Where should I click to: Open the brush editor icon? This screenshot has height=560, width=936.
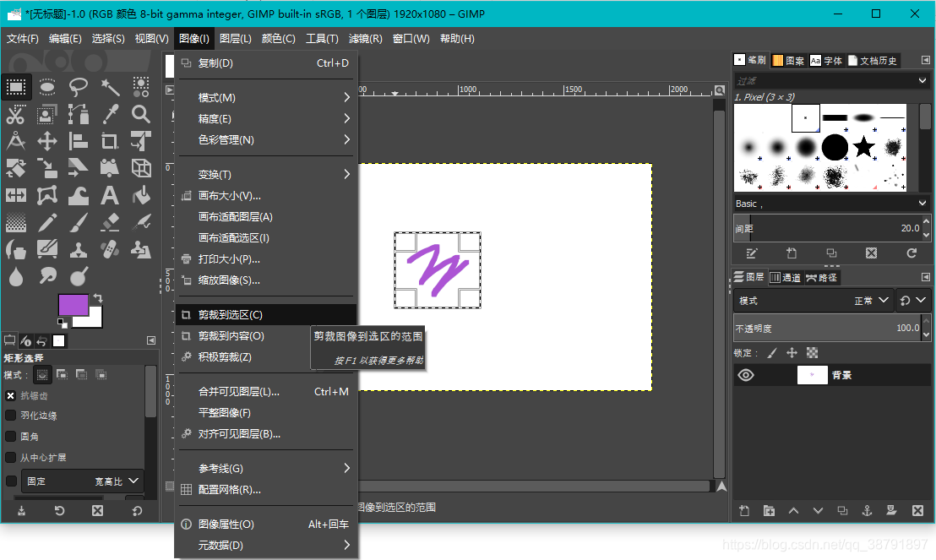(752, 253)
